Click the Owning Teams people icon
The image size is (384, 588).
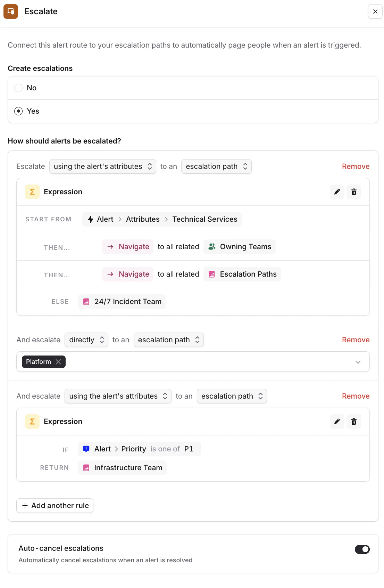point(212,247)
